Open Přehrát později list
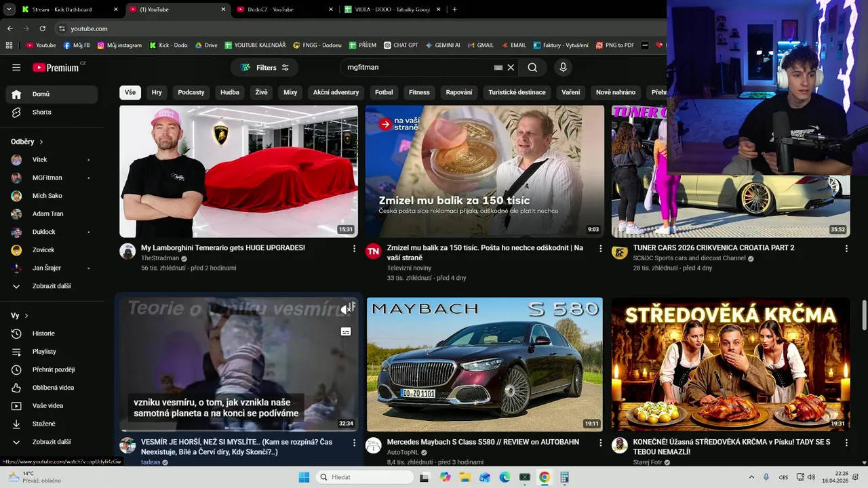Image resolution: width=868 pixels, height=488 pixels. pos(52,369)
